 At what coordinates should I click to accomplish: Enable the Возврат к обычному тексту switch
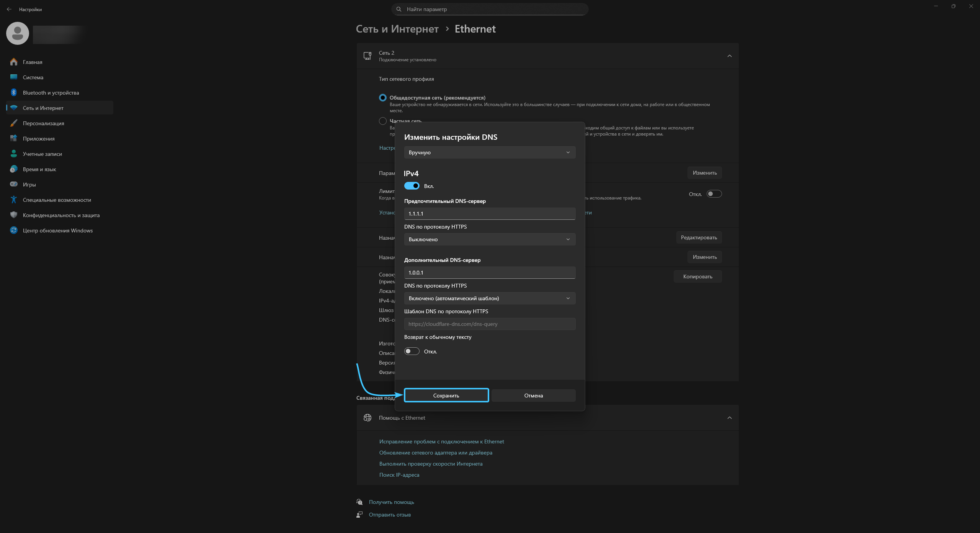412,351
